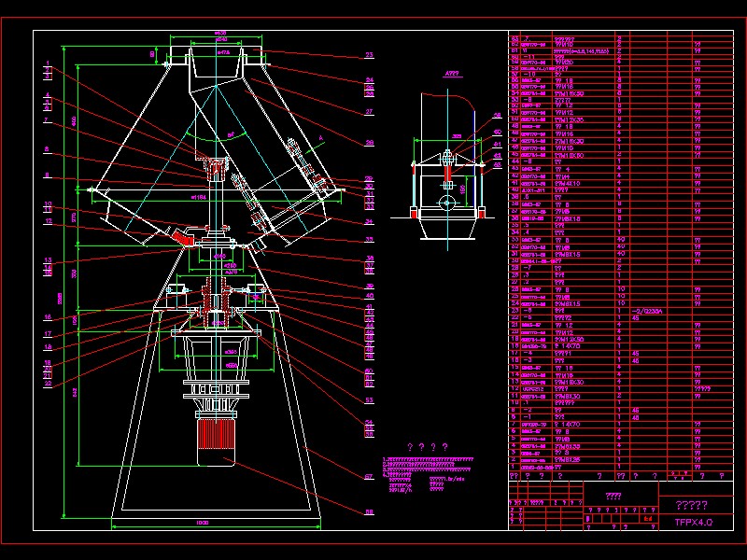Select the ø160 diameter dimension below hub
The width and height of the screenshot is (747, 560).
point(218,257)
